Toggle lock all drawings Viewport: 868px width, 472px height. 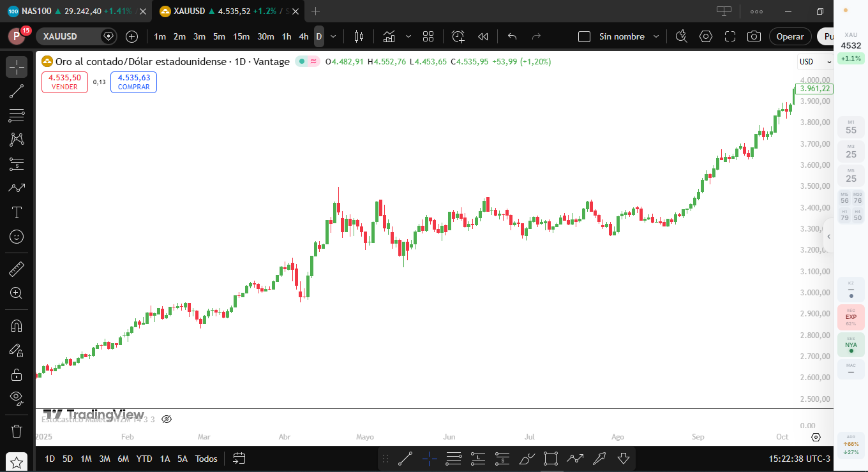[17, 374]
